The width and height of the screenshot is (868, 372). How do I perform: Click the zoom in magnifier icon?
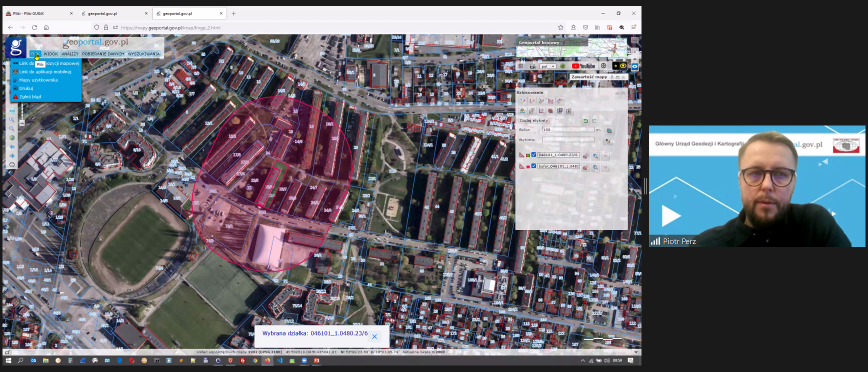12,120
